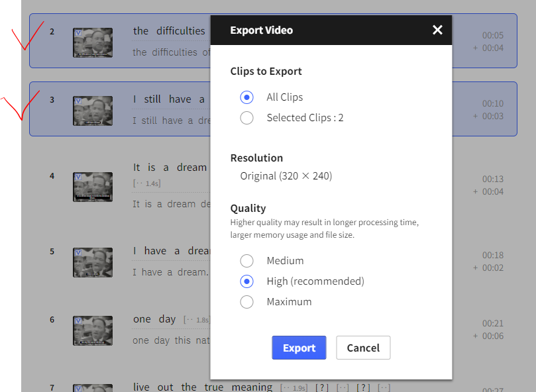Image resolution: width=536 pixels, height=392 pixels.
Task: Click 'live out the true meaning' text in clip 7
Action: pos(203,387)
